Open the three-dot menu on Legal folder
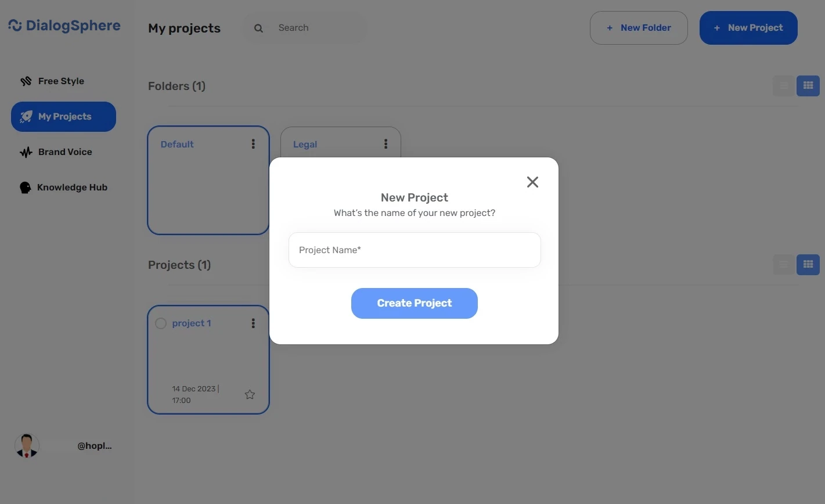825x504 pixels. point(386,143)
